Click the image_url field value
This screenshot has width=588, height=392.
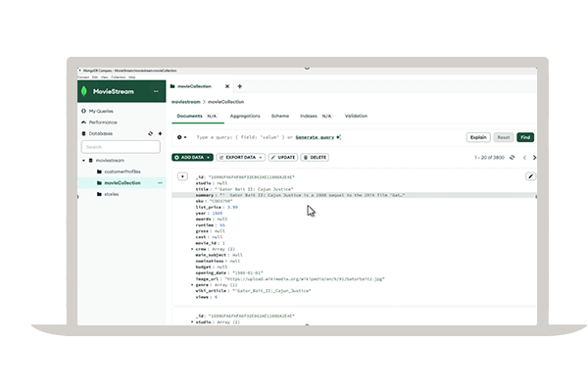pyautogui.click(x=305, y=279)
